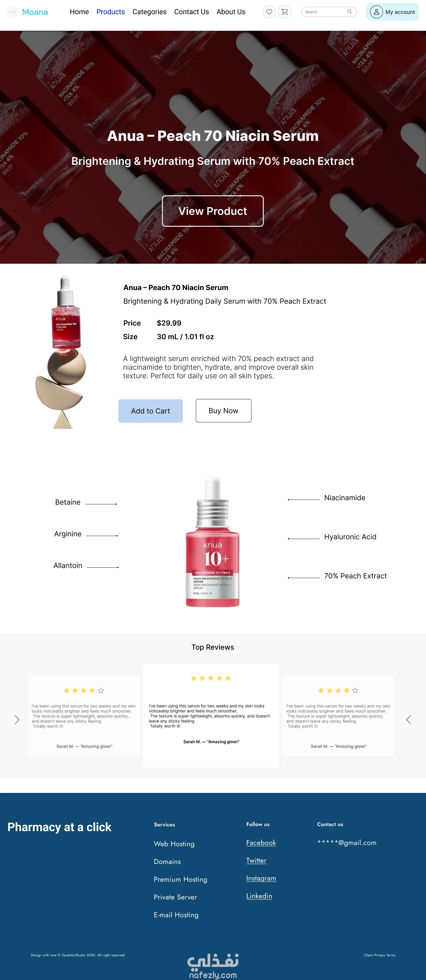
Task: Open the Contact Us page
Action: click(191, 12)
